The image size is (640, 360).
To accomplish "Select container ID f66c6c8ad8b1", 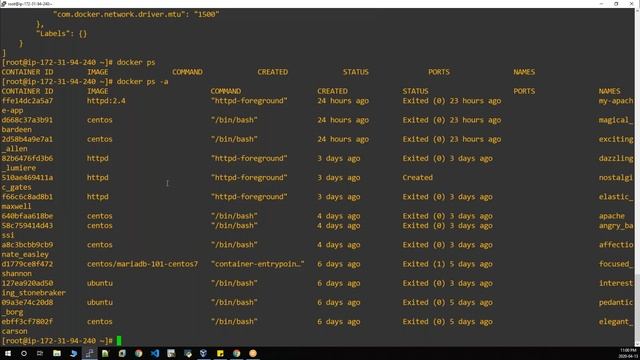I will [27, 197].
